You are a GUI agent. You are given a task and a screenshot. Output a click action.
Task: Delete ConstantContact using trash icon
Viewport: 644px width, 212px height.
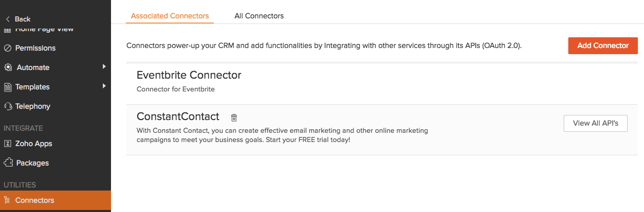(234, 117)
